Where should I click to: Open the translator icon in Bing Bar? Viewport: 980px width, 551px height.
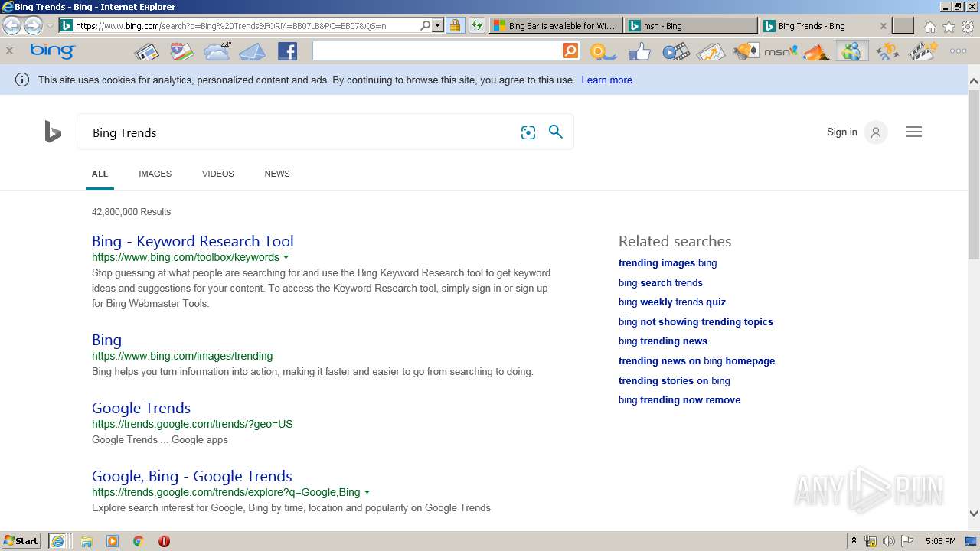pos(887,52)
